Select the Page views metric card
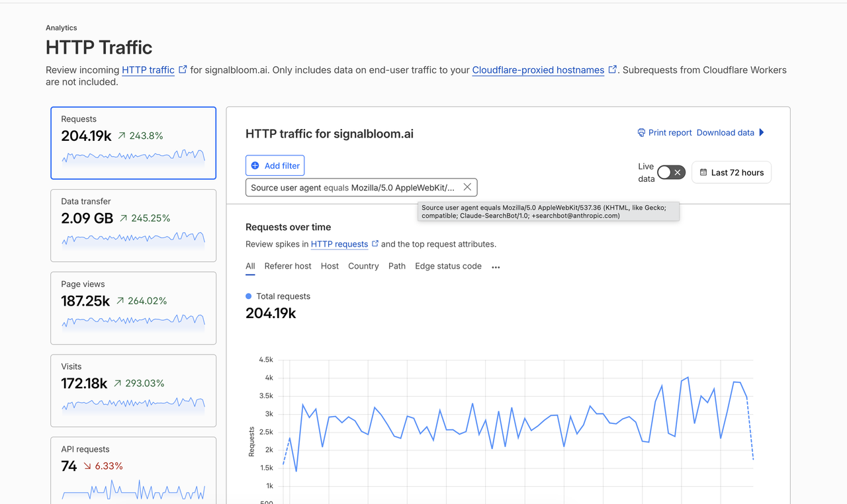Screen dimensions: 847x504 tap(134, 308)
